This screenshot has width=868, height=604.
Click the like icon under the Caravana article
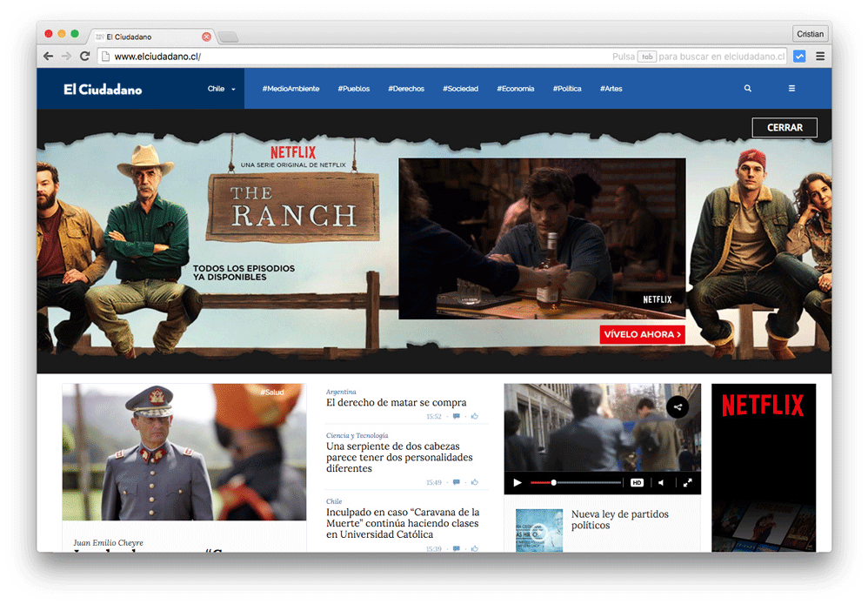coord(474,548)
